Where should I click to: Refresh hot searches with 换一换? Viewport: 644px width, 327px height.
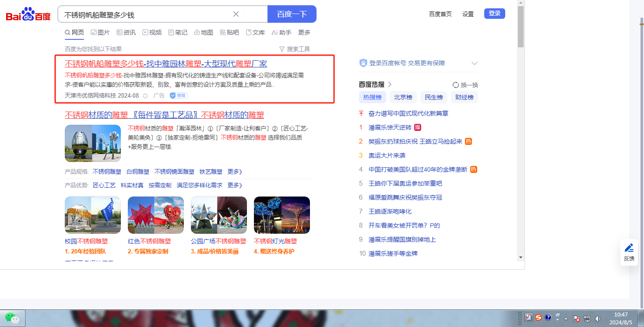(x=465, y=85)
